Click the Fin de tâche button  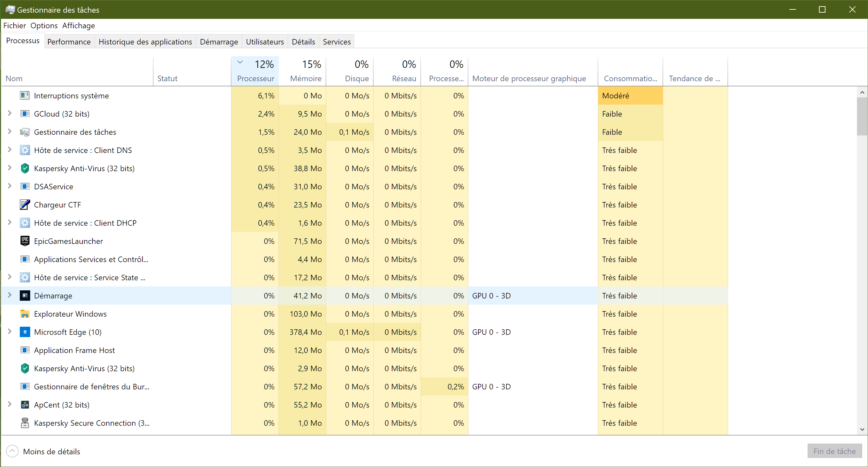click(x=834, y=451)
